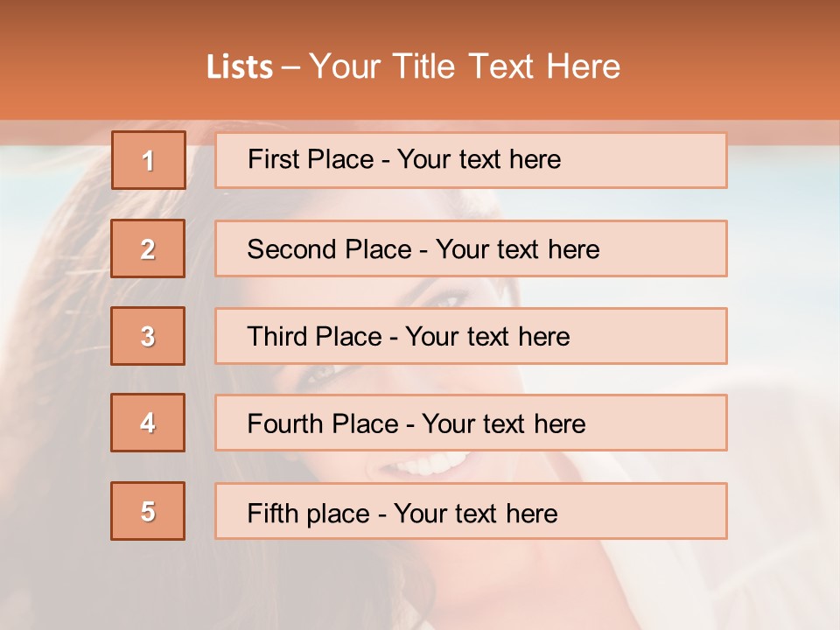Click the woman's smile in background photo
The height and width of the screenshot is (630, 840).
pyautogui.click(x=429, y=463)
